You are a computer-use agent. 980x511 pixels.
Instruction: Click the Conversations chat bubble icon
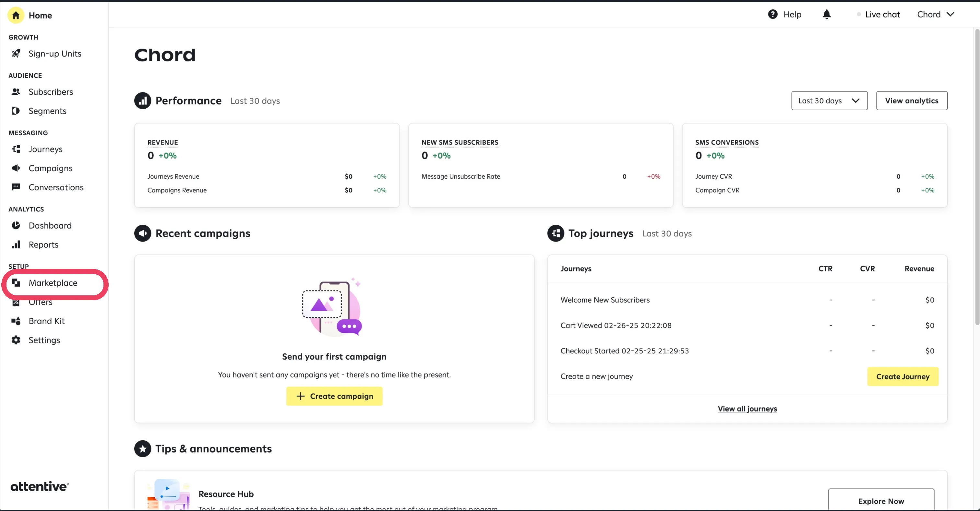16,187
